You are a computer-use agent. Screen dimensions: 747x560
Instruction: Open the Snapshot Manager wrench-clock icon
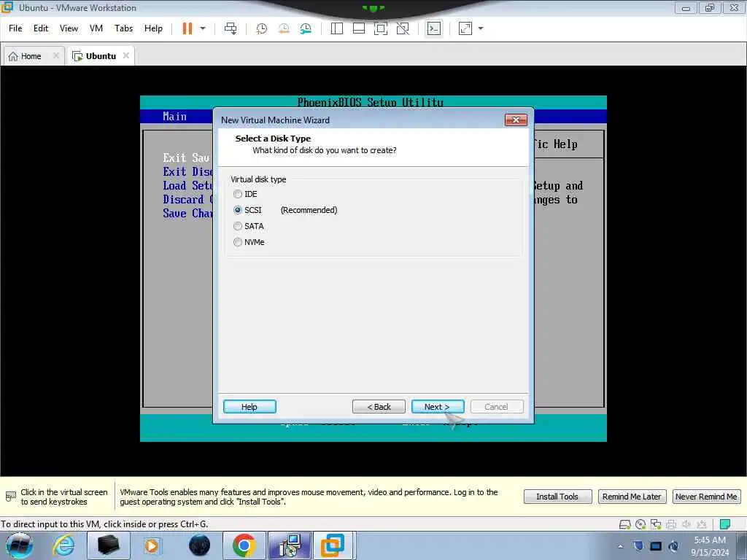[306, 28]
